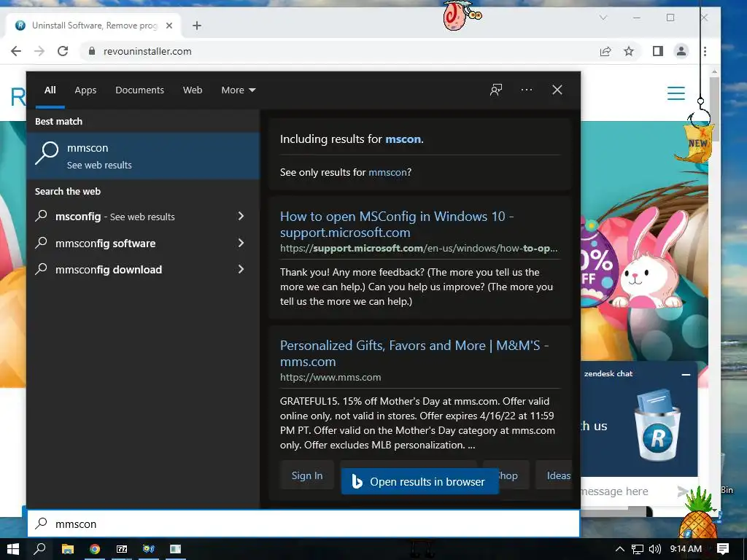Click the Chrome back arrow
This screenshot has width=747, height=560.
16,51
